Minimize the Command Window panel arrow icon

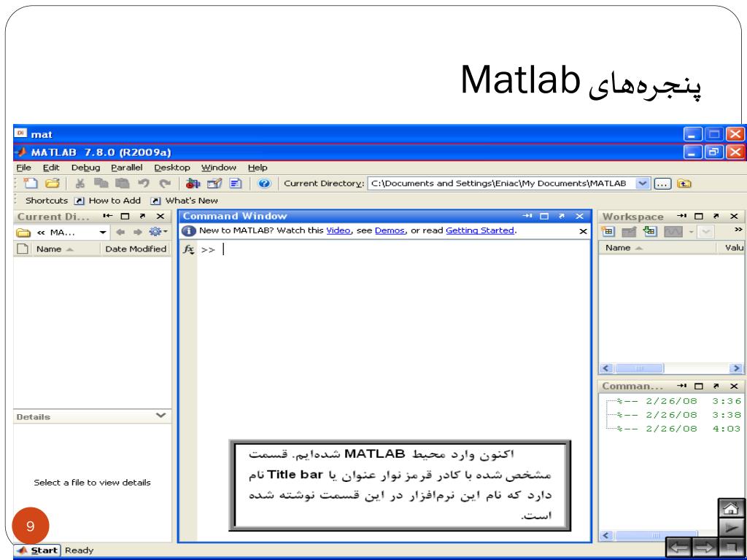tap(527, 216)
